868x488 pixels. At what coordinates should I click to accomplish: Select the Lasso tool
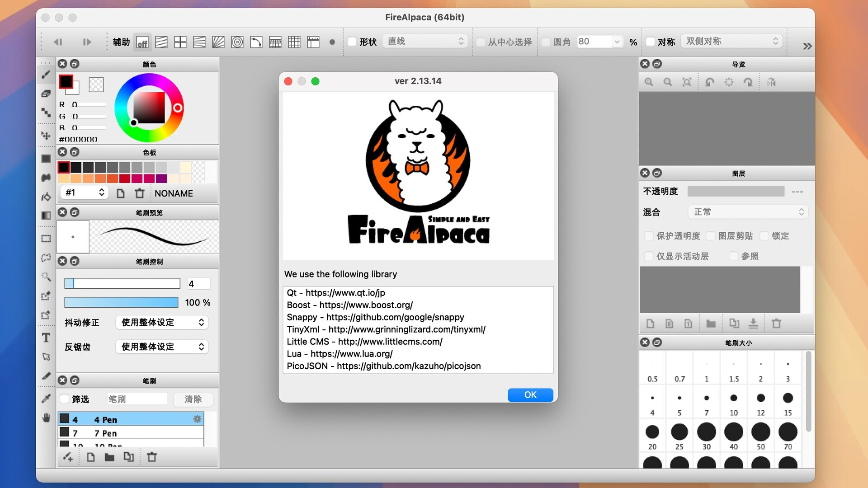(46, 258)
